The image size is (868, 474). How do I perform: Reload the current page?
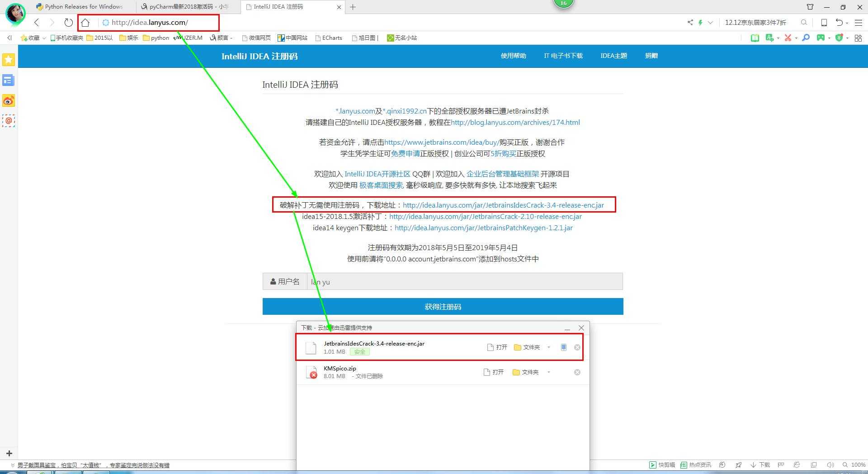coord(68,22)
